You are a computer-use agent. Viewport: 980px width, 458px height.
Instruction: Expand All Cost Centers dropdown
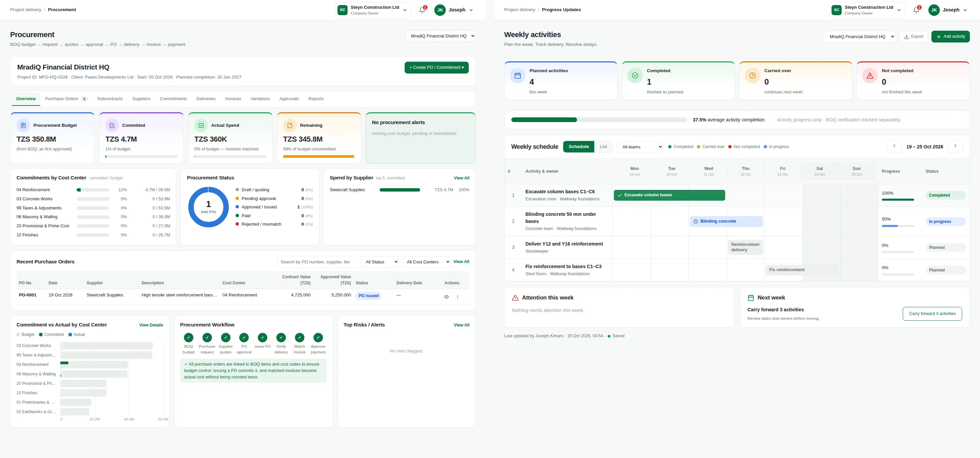coord(426,262)
